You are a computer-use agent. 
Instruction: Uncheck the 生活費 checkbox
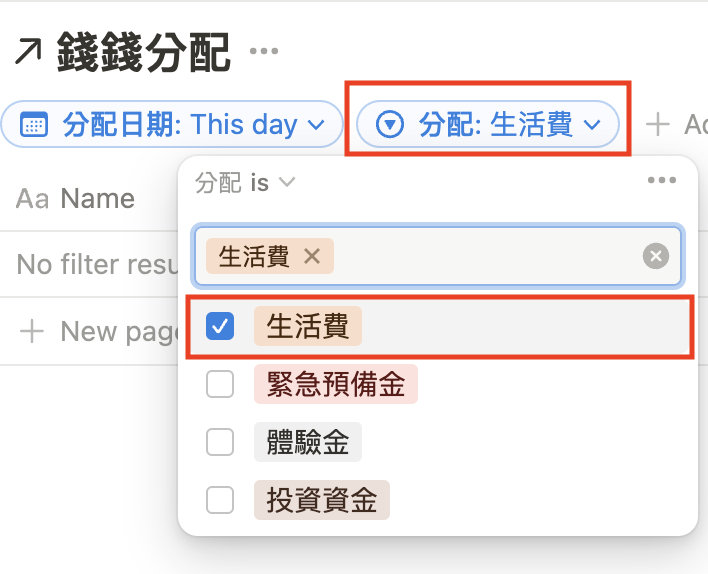coord(220,326)
